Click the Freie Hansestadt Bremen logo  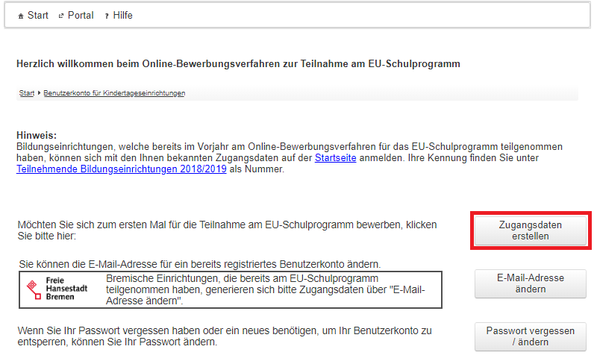(57, 289)
